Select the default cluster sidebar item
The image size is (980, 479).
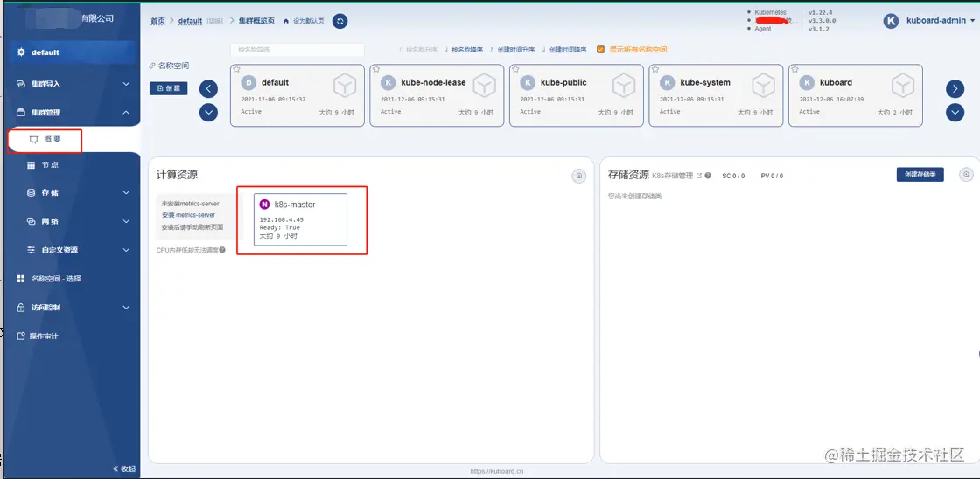(x=70, y=52)
